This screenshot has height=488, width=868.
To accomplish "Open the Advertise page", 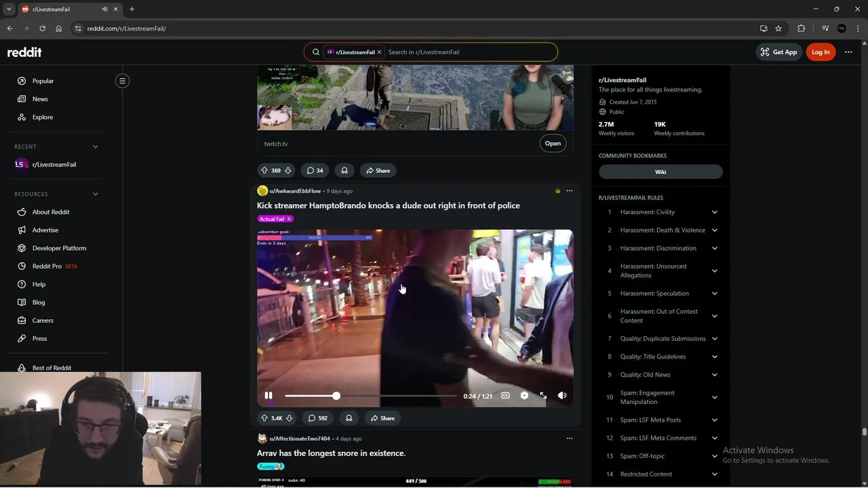I will (45, 230).
